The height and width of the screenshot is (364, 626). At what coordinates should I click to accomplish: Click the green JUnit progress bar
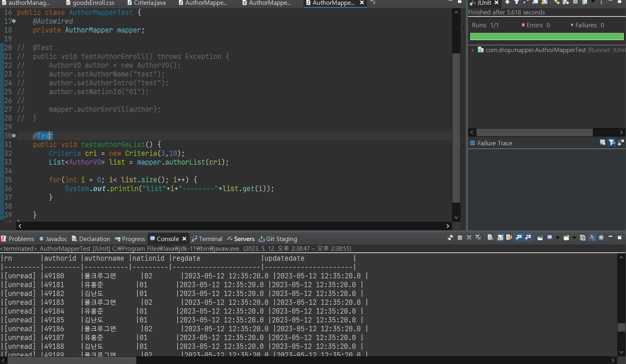point(547,36)
